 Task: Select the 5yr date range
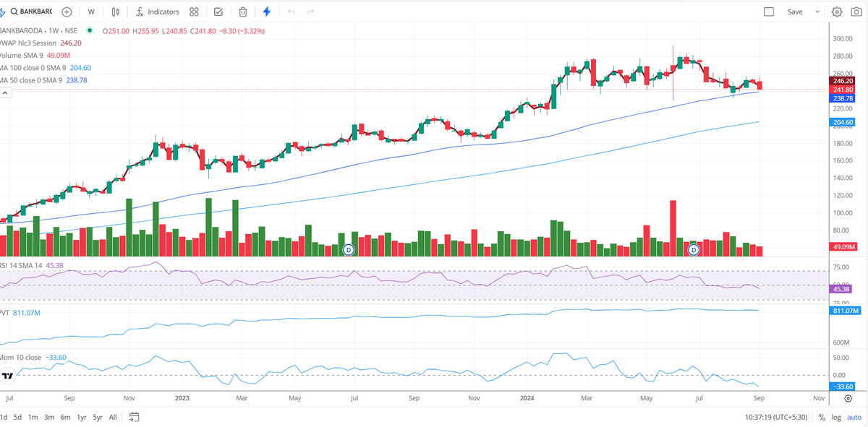pos(98,417)
